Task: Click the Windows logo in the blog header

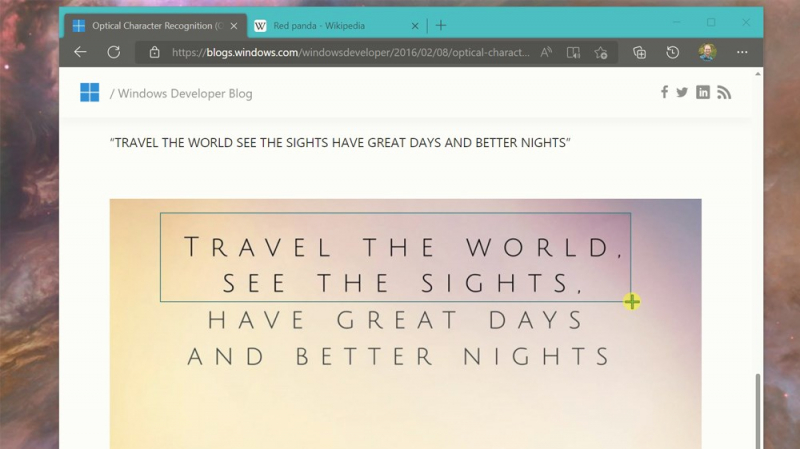Action: click(x=90, y=93)
